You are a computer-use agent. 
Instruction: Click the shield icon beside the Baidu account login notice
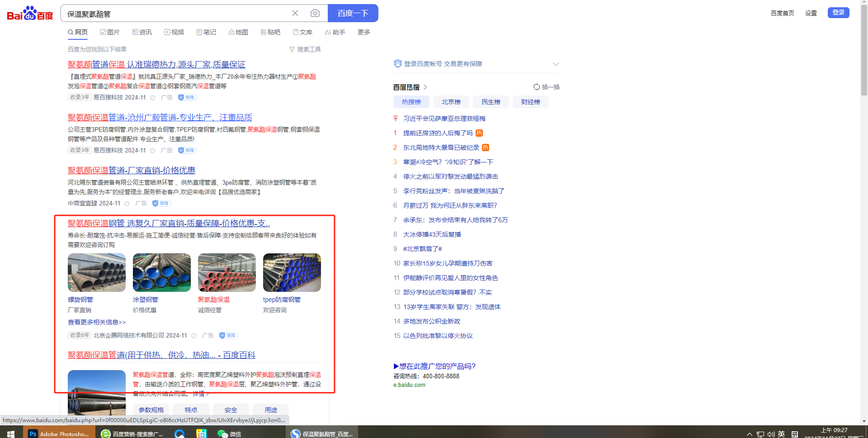(397, 64)
